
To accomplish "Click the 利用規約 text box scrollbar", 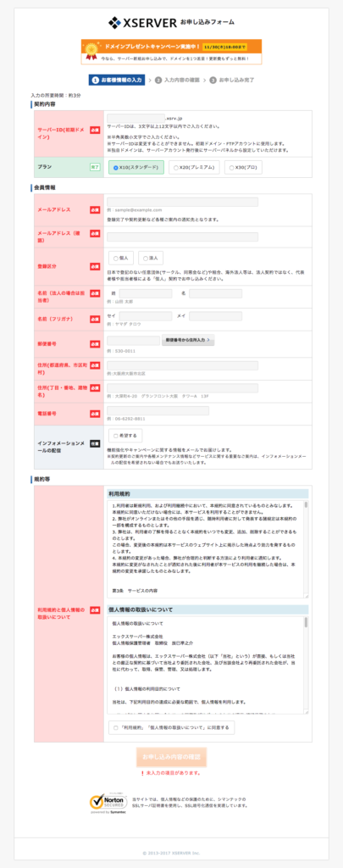I will [306, 549].
